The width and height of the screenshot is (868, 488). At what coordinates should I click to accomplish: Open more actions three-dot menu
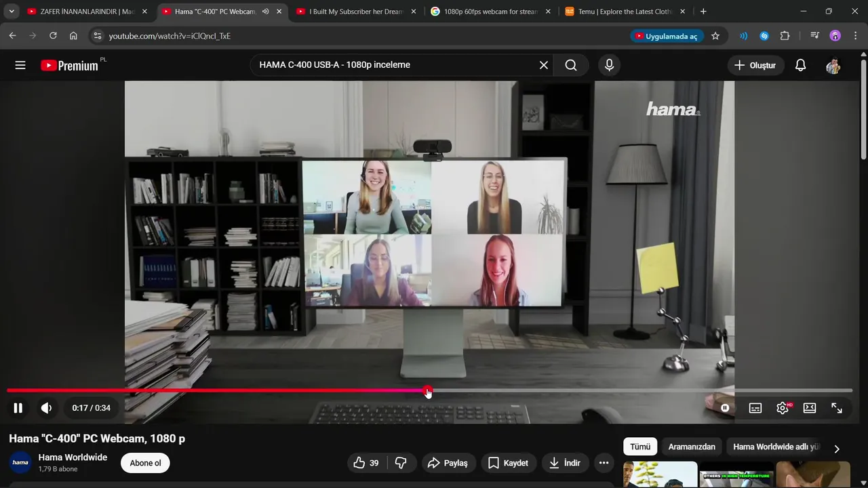click(x=604, y=463)
